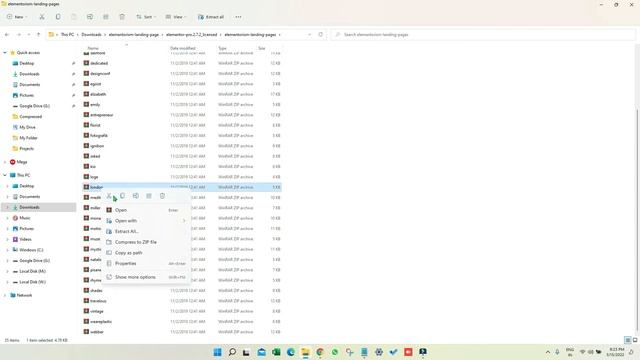This screenshot has height=360, width=640.
Task: Select the Compressed folder in Quick access
Action: (x=31, y=116)
